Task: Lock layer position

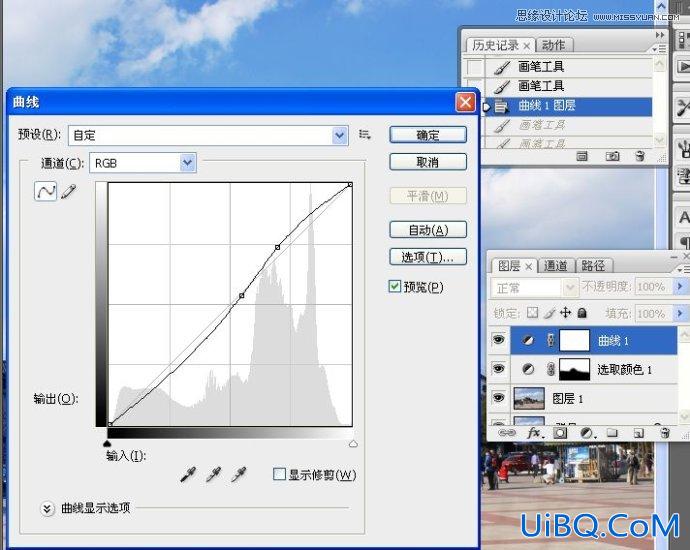Action: click(565, 313)
